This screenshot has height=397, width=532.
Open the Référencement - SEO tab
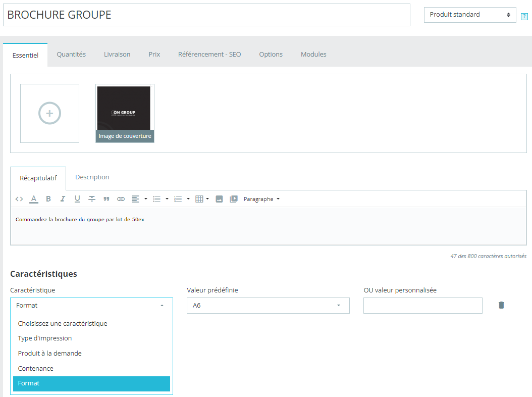point(209,55)
